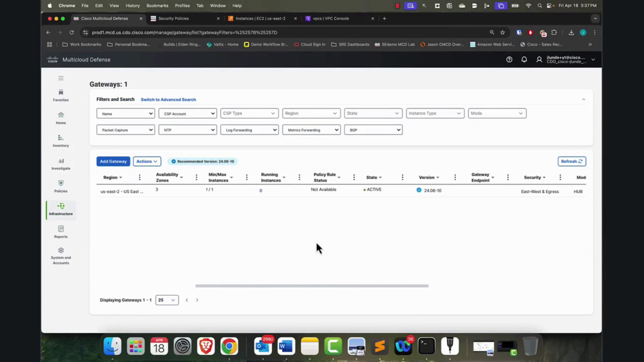The image size is (644, 362).
Task: Open the help question mark icon
Action: [509, 60]
